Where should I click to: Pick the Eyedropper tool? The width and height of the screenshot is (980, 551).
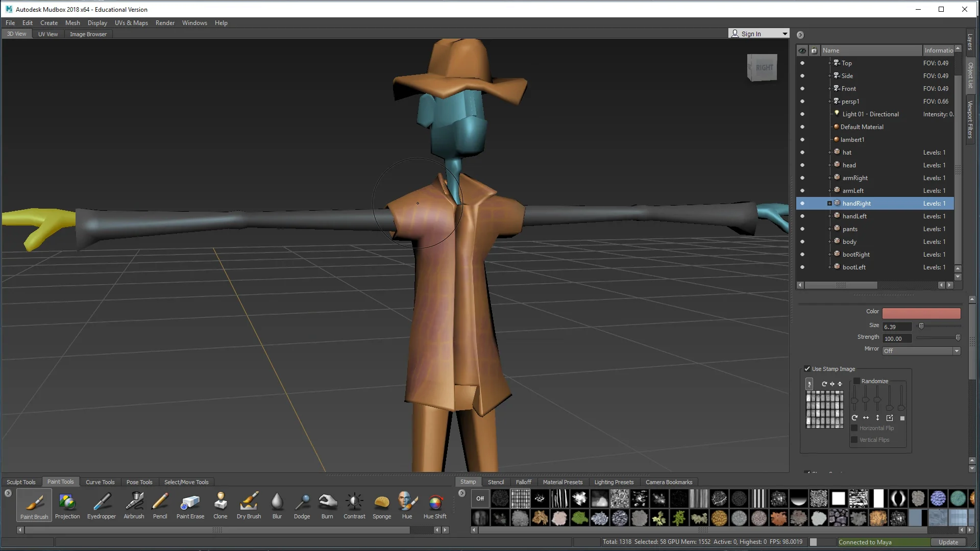pos(102,505)
